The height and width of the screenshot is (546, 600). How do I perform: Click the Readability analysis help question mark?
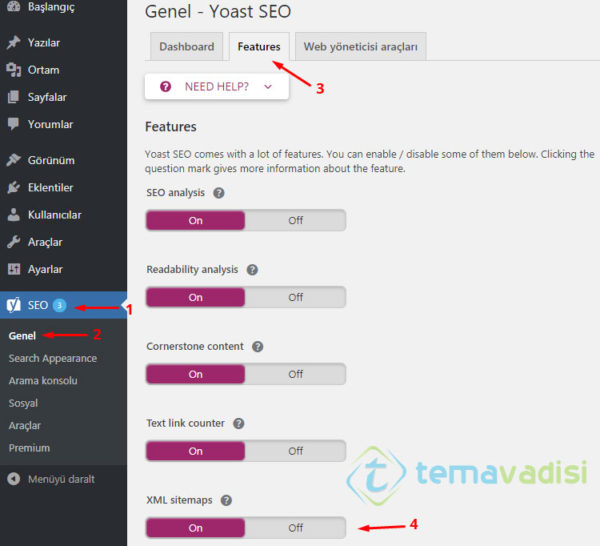[x=252, y=270]
